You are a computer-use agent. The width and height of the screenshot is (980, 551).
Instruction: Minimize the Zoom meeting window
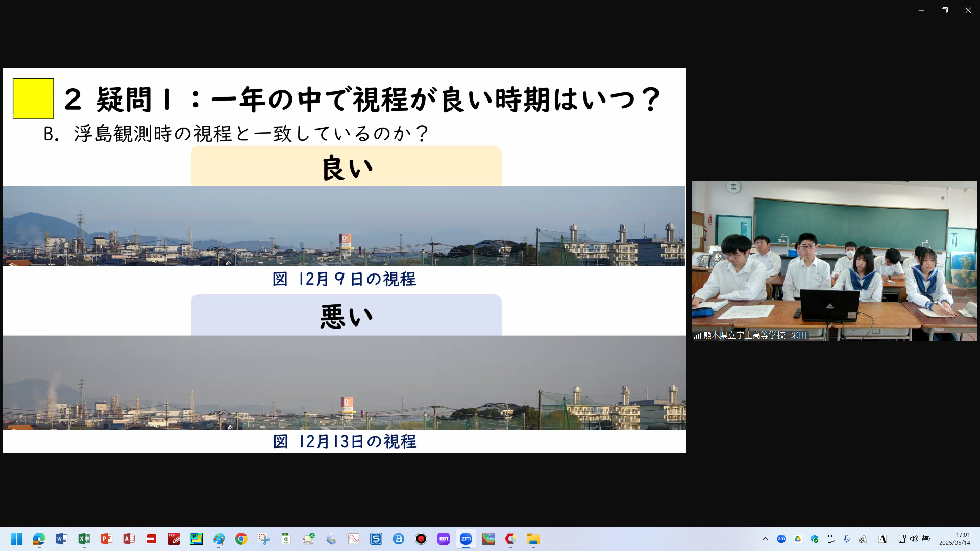click(921, 10)
